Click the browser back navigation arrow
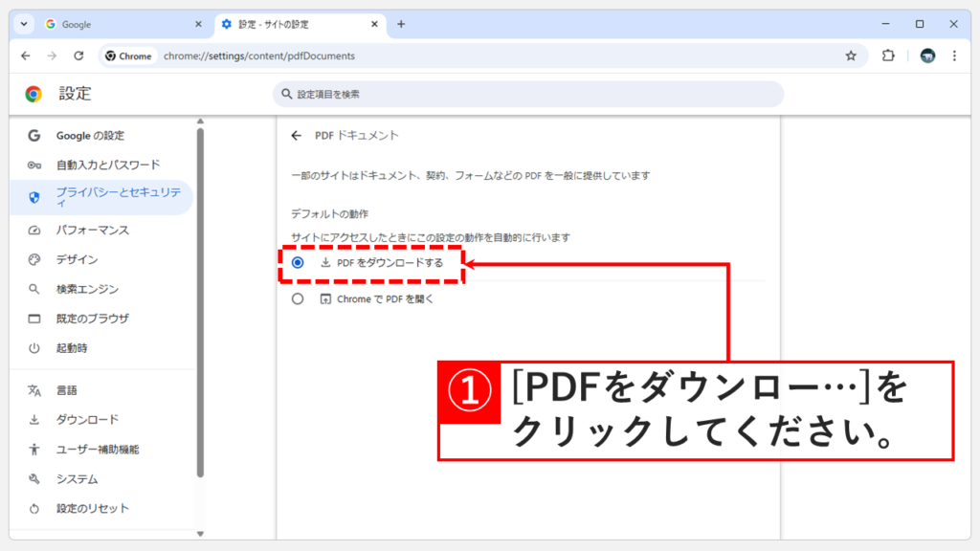Screen dimensions: 980x551 pos(25,55)
